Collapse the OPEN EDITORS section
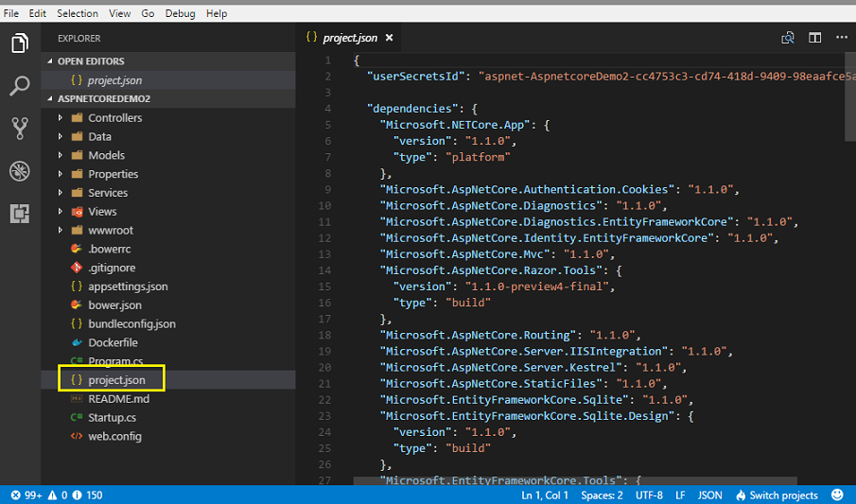Image resolution: width=856 pixels, height=504 pixels. click(x=50, y=61)
